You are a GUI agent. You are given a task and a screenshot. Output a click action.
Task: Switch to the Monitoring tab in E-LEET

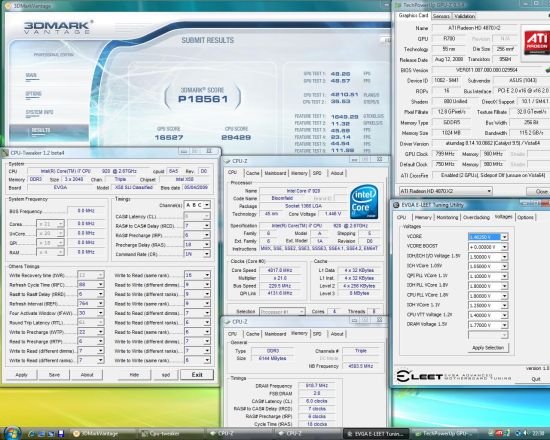coord(447,217)
